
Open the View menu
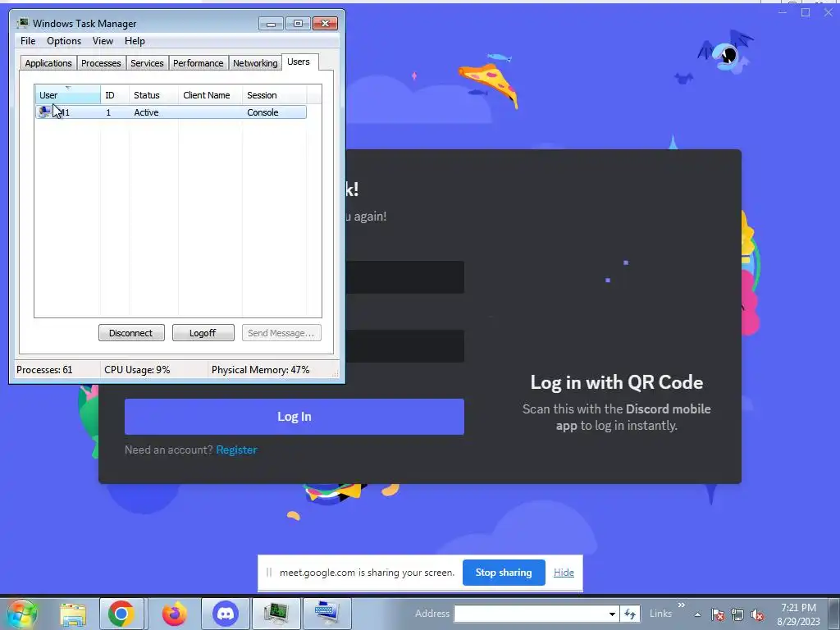pos(103,41)
